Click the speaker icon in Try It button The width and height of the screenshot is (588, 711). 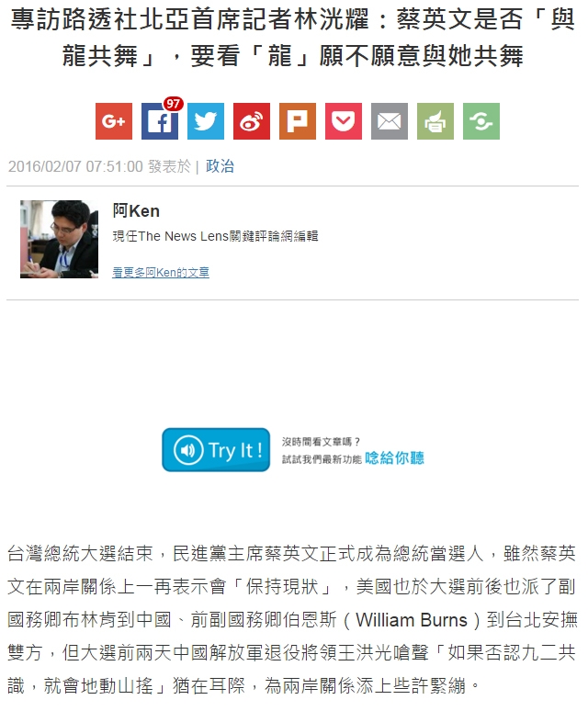(x=188, y=450)
